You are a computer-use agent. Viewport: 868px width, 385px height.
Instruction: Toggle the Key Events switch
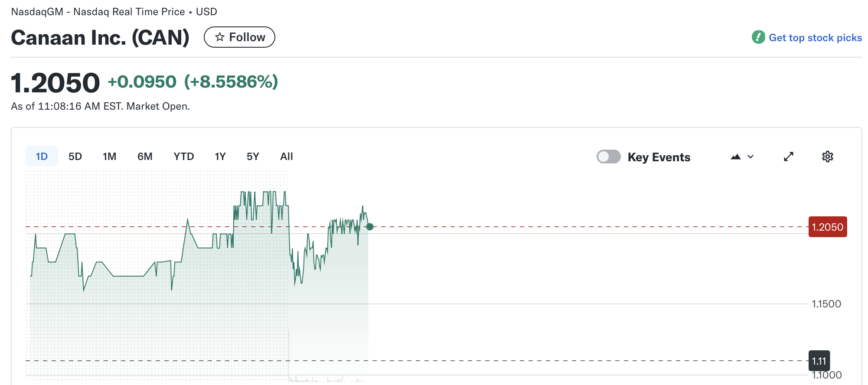[x=608, y=157]
